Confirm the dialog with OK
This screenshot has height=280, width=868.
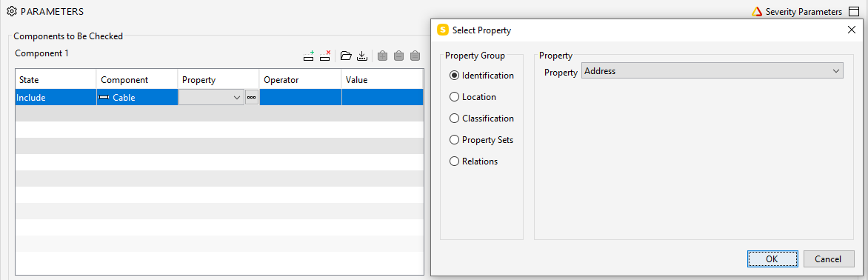[772, 259]
